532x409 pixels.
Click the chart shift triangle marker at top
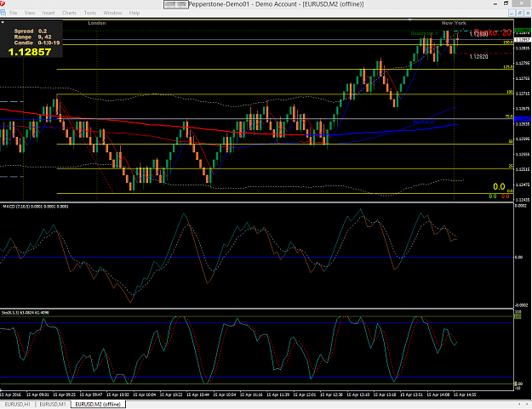point(410,20)
